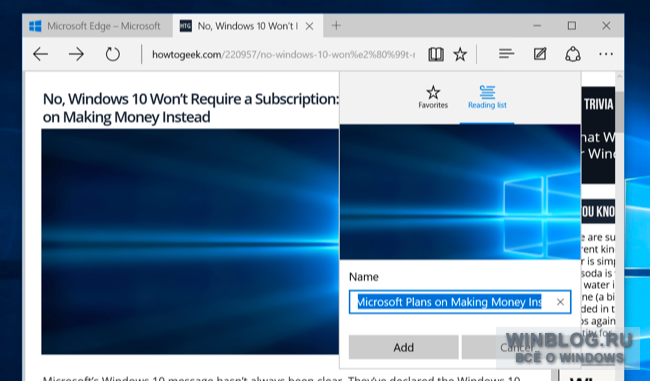The width and height of the screenshot is (650, 381).
Task: Open the Make a Web Note pencil icon
Action: tap(540, 54)
